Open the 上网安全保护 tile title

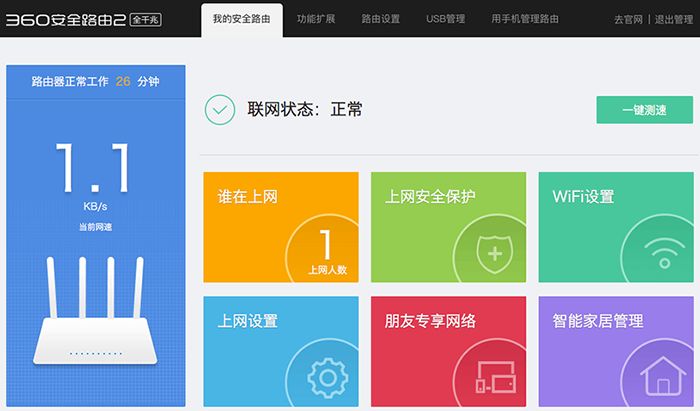430,196
